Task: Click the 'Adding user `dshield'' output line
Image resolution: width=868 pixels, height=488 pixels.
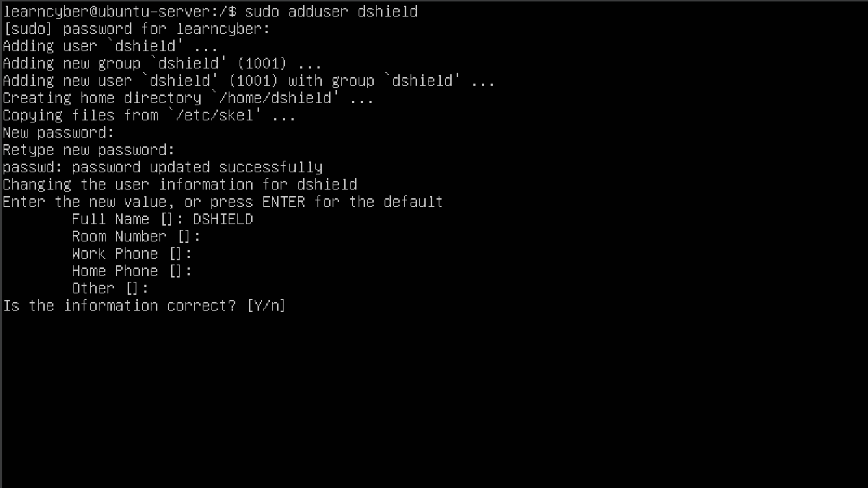Action: pyautogui.click(x=110, y=46)
